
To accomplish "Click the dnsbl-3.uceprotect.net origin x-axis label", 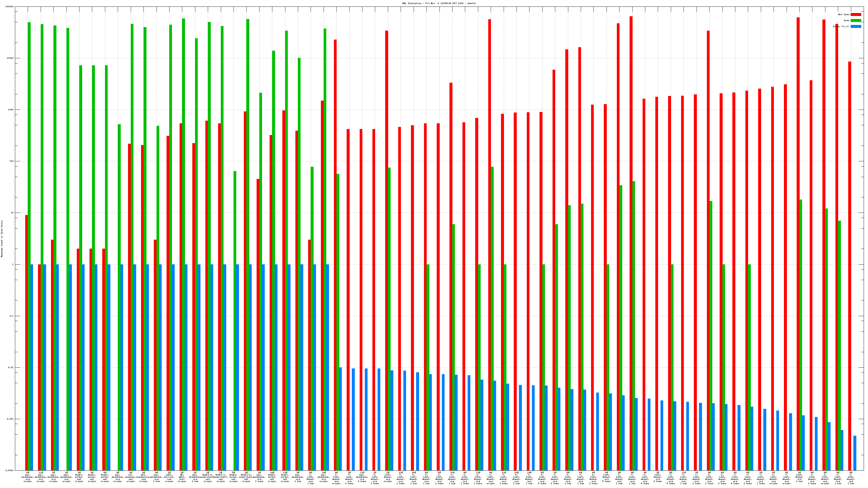I will click(246, 477).
